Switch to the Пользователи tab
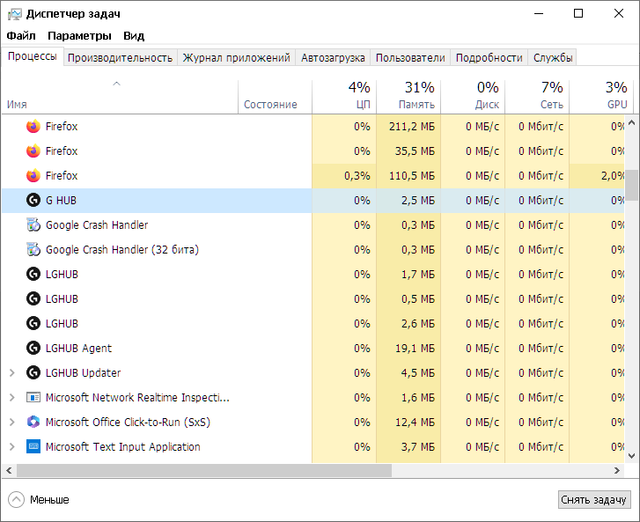The height and width of the screenshot is (522, 640). (x=410, y=58)
